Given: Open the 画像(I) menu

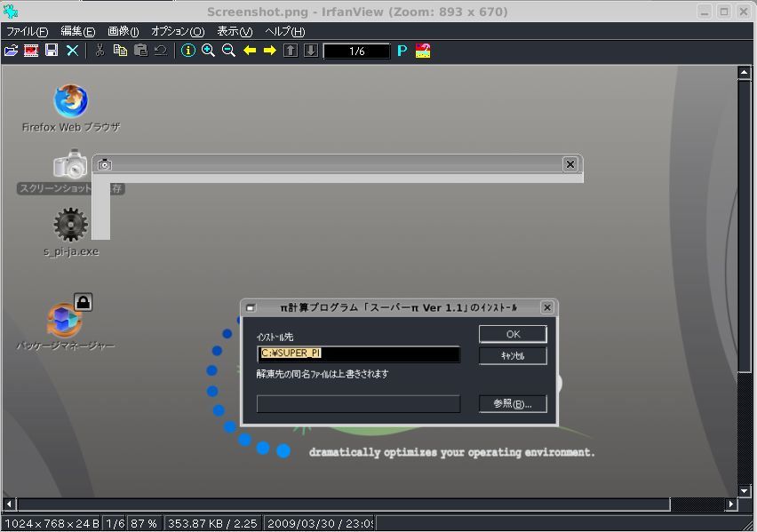Looking at the screenshot, I should coord(124,31).
